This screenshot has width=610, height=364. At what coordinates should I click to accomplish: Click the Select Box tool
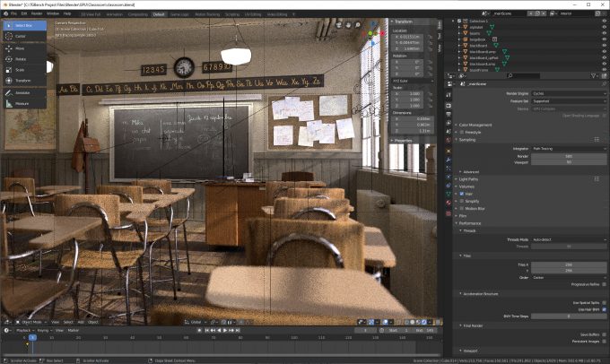(18, 25)
